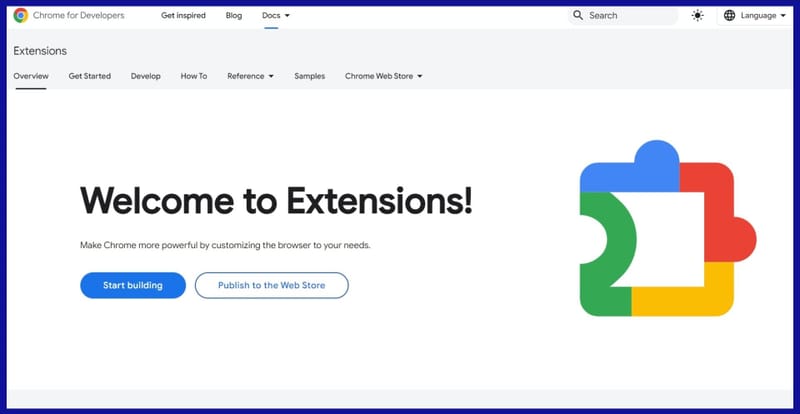The width and height of the screenshot is (800, 414).
Task: Open the Get inspired link
Action: pos(183,16)
